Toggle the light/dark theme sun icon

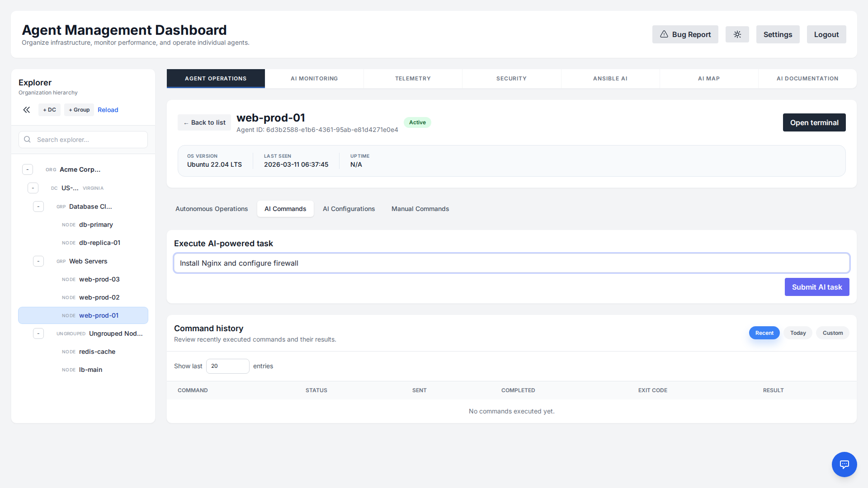[x=737, y=34]
